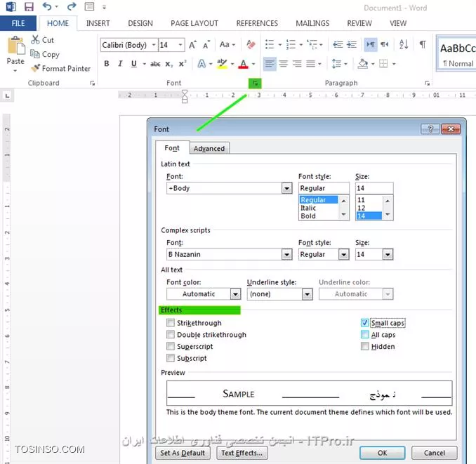Decrease paragraph indent

338,45
